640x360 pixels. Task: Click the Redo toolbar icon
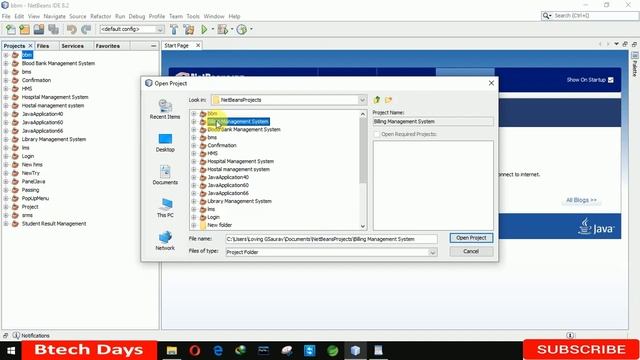86,29
